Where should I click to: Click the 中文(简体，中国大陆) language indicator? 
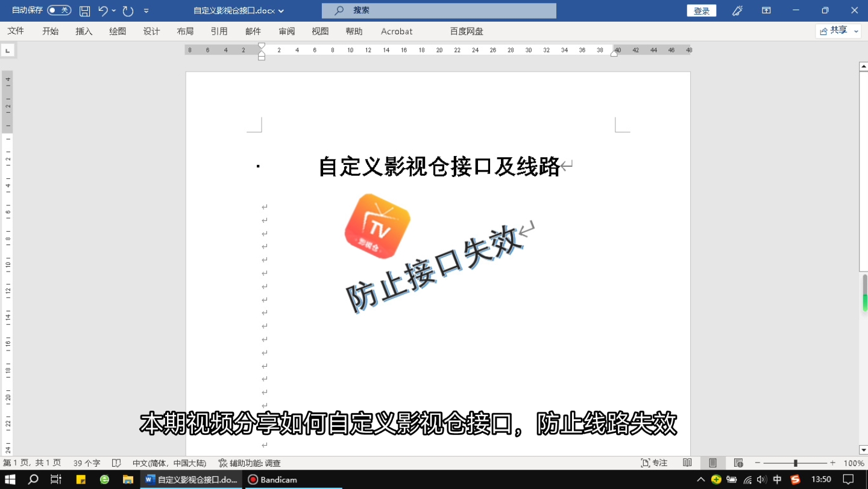tap(169, 463)
